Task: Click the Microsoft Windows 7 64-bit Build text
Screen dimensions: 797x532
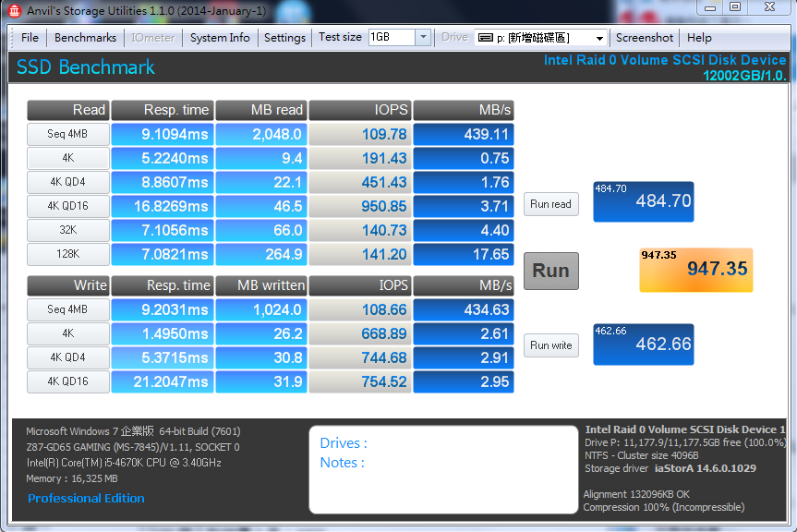Action: tap(133, 431)
